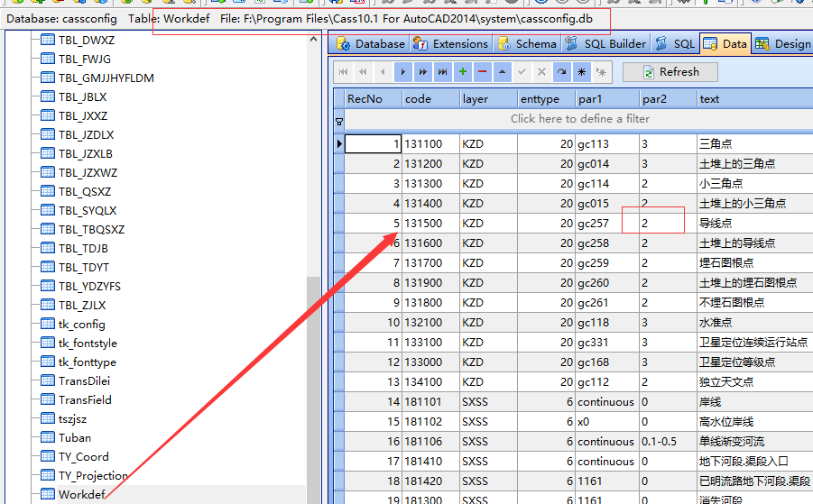813x504 pixels.
Task: Jump to last record button
Action: [x=442, y=72]
